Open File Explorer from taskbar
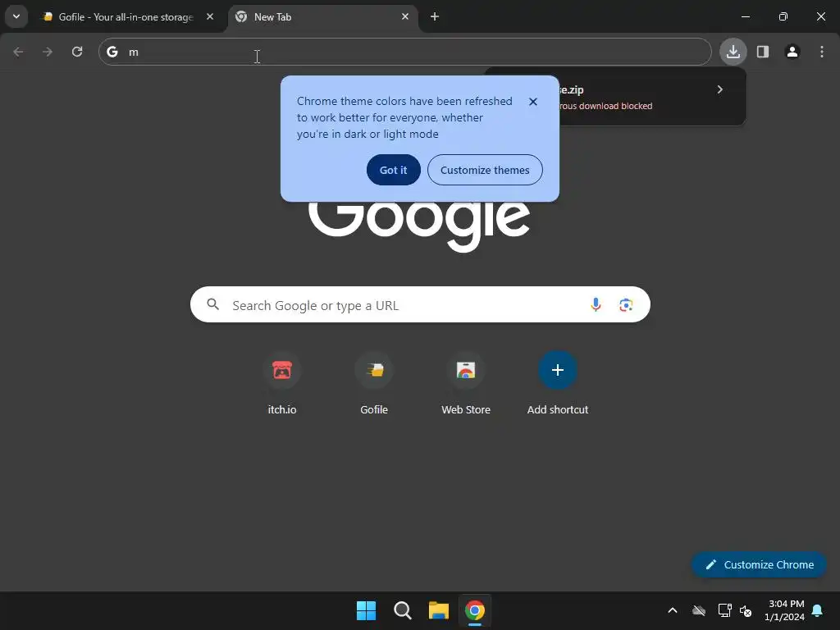Viewport: 840px width, 630px height. pyautogui.click(x=439, y=610)
